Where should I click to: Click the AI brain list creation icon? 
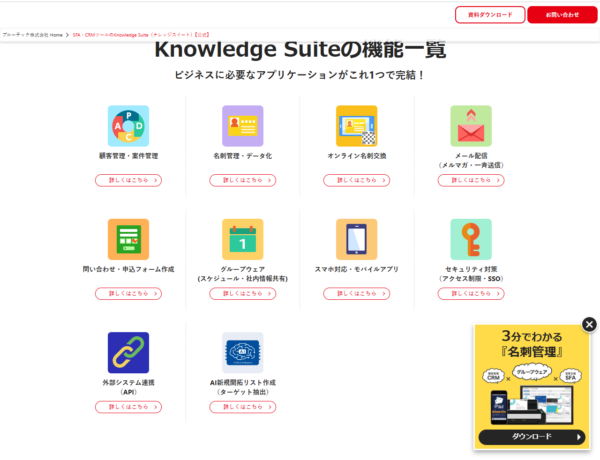pyautogui.click(x=243, y=352)
